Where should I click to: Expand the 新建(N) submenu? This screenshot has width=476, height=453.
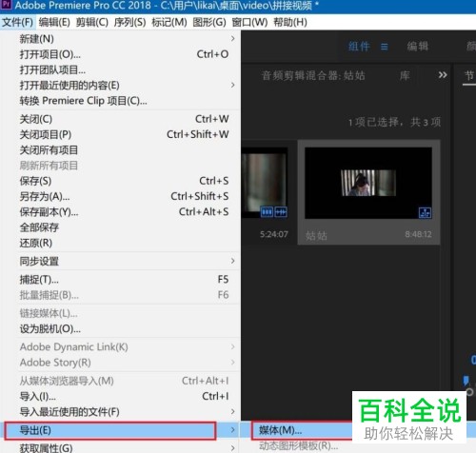point(120,39)
